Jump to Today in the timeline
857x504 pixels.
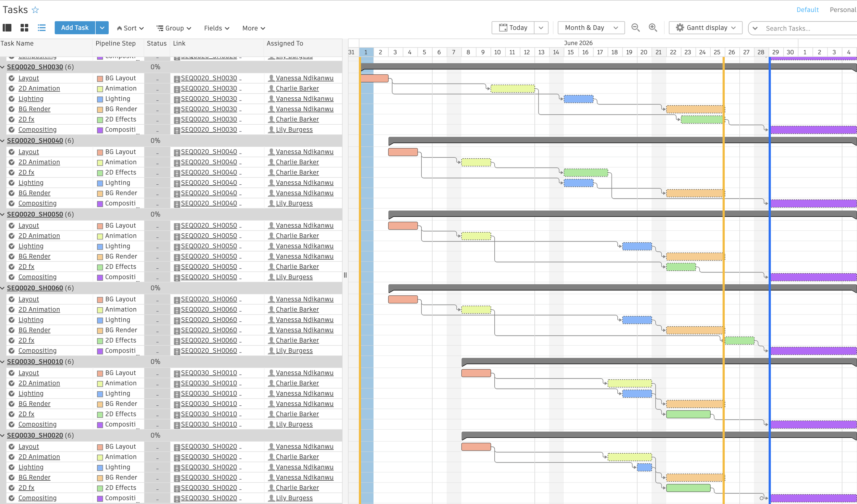click(x=513, y=28)
